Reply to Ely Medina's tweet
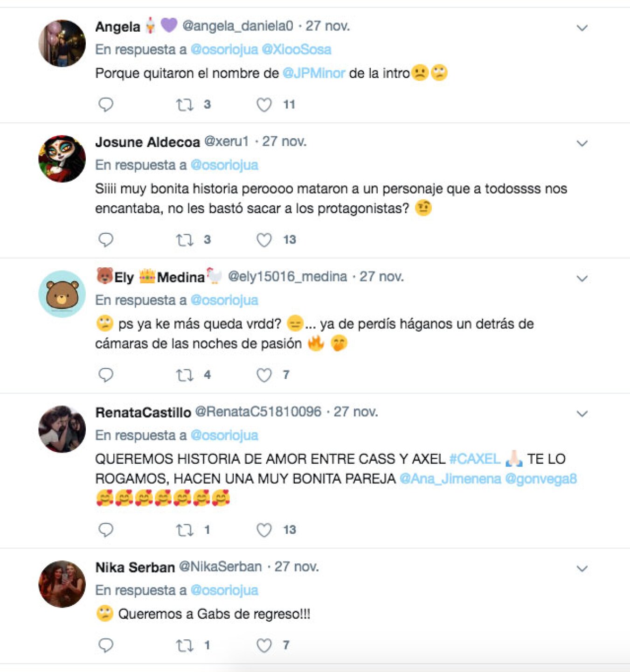Image resolution: width=630 pixels, height=672 pixels. point(106,375)
